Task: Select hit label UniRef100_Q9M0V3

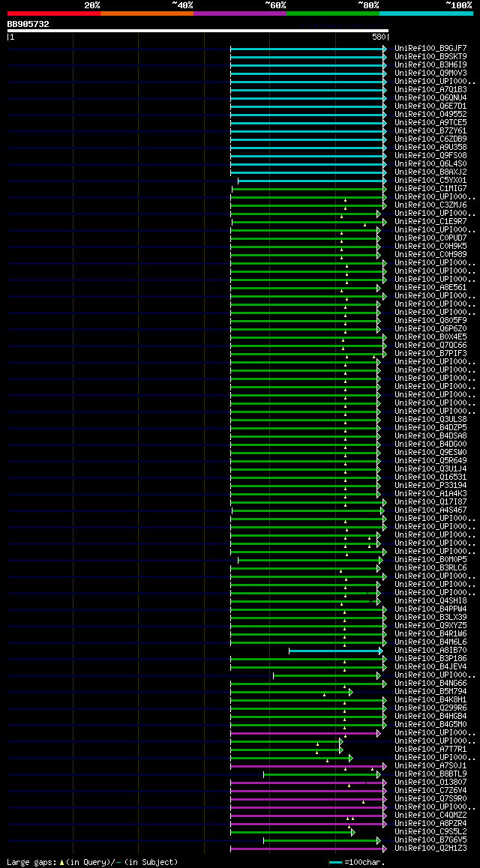Action: (430, 73)
